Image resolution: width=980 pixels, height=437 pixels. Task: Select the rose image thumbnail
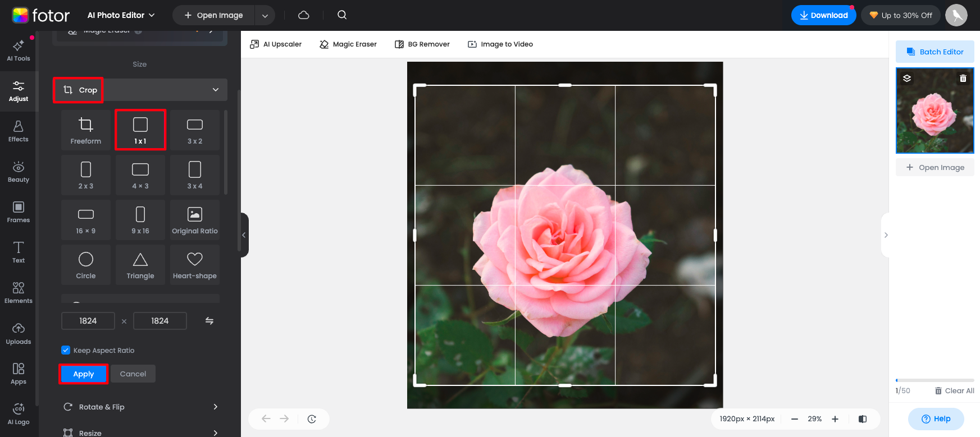tap(935, 111)
